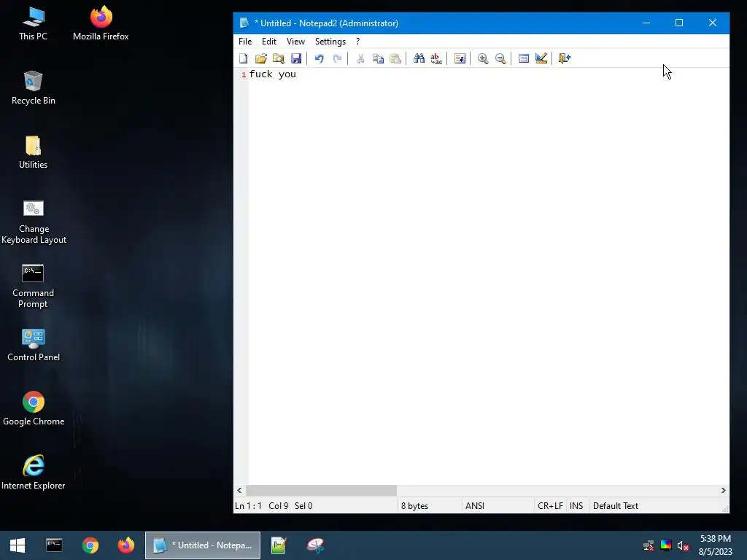Viewport: 747px width, 560px height.
Task: Open the Windows Start menu
Action: pos(18,545)
